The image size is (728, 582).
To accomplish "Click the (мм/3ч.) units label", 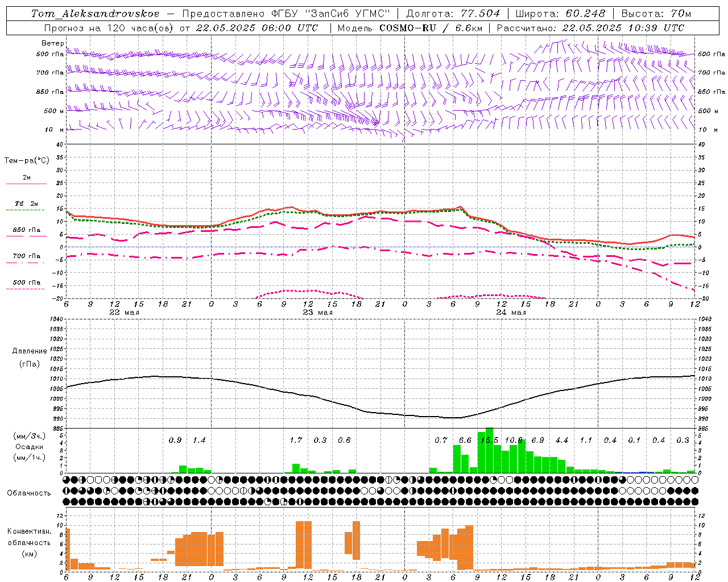I will [x=30, y=436].
